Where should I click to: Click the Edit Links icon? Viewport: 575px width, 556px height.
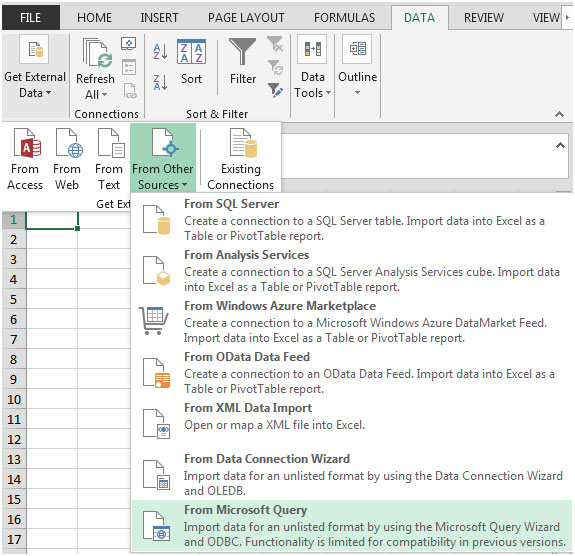point(130,91)
